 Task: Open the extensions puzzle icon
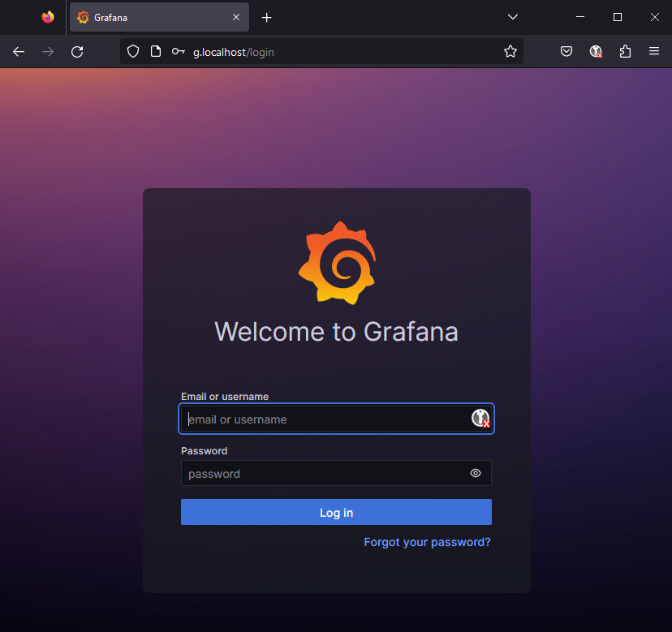point(625,52)
